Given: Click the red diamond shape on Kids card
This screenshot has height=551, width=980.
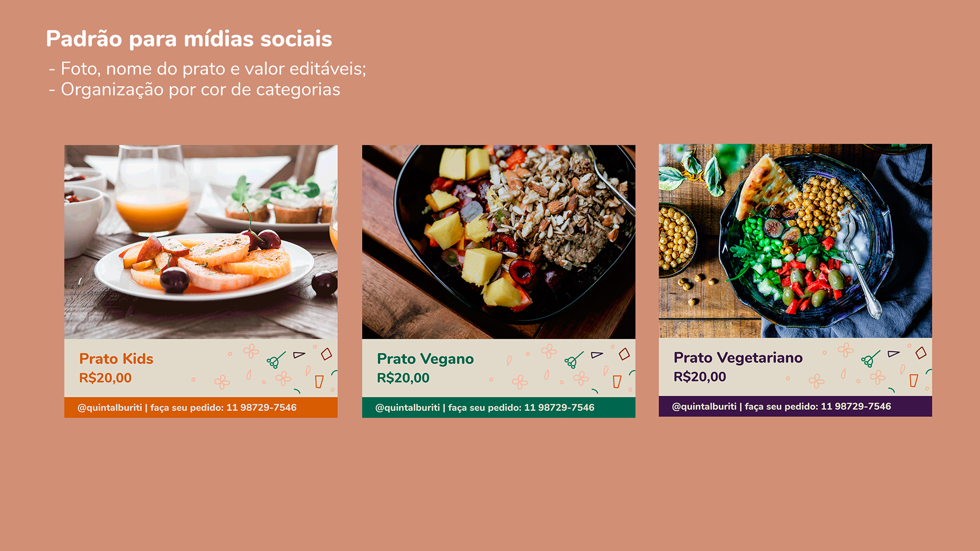Looking at the screenshot, I should pos(327,354).
